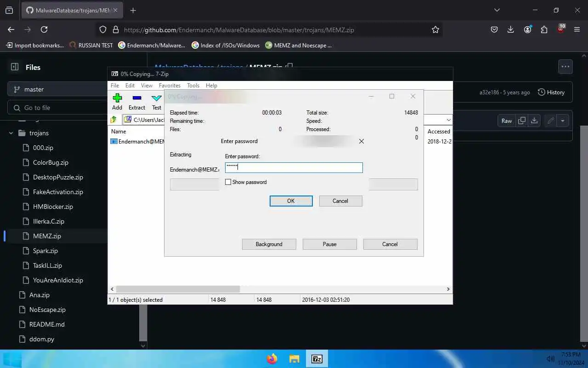The image size is (588, 368).
Task: Cancel the password dialog
Action: click(x=340, y=201)
